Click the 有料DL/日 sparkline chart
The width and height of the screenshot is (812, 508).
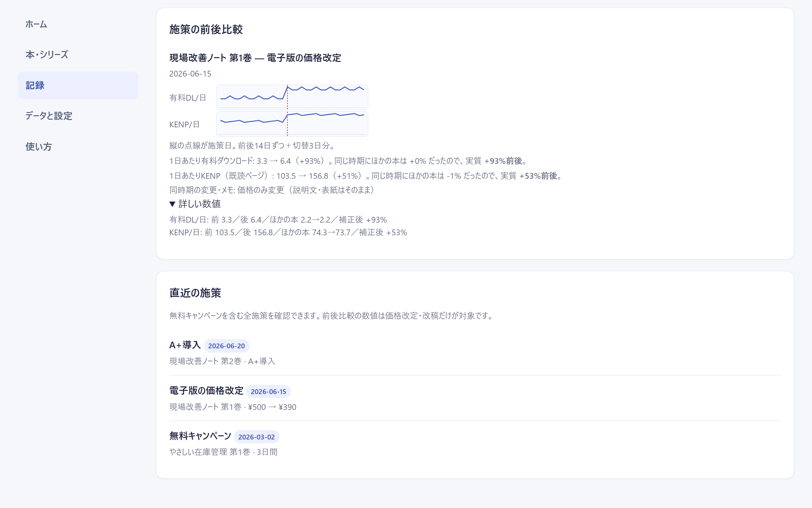292,97
